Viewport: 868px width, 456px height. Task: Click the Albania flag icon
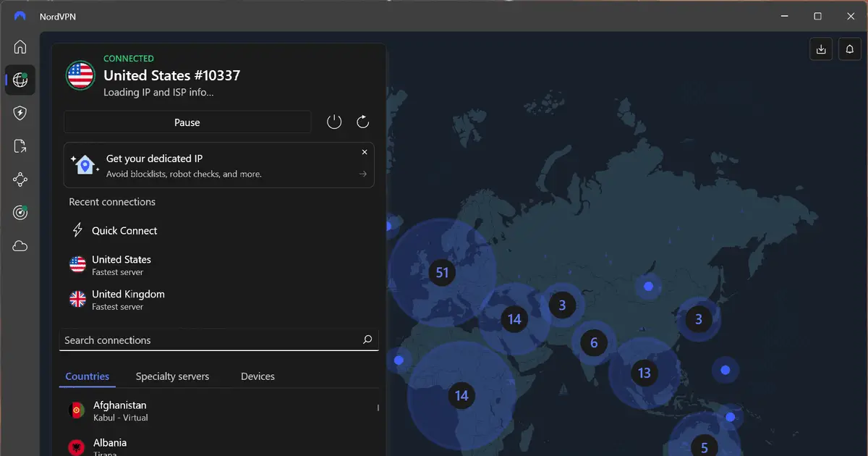77,447
